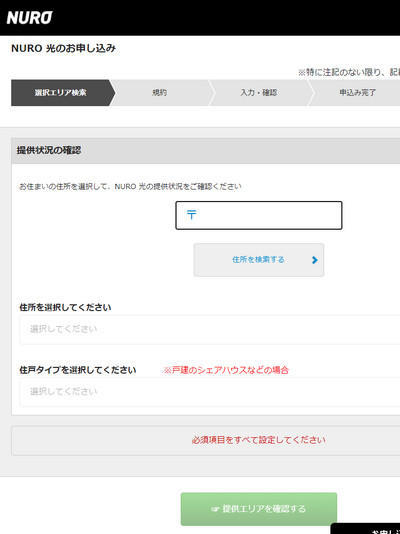This screenshot has width=400, height=534.
Task: Focus the postal code input field
Action: [x=259, y=215]
